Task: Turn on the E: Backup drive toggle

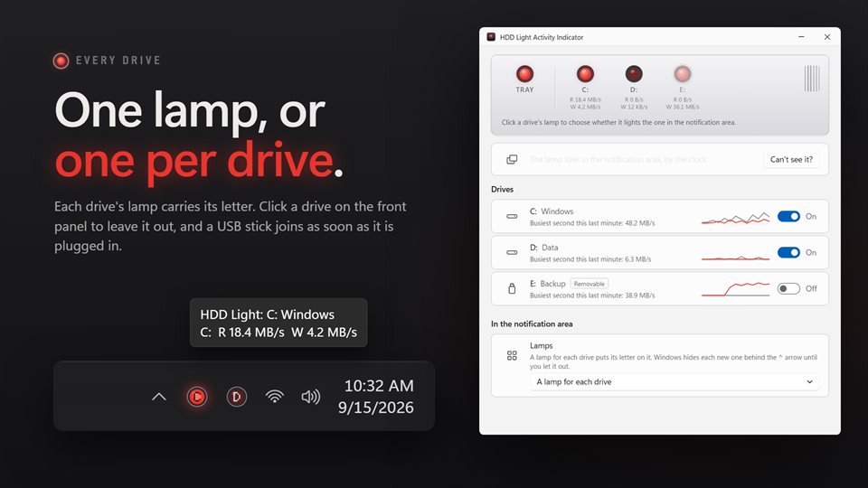Action: [x=788, y=288]
